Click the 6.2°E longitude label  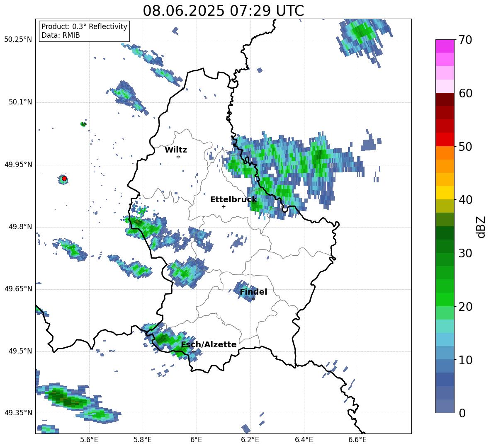250,440
